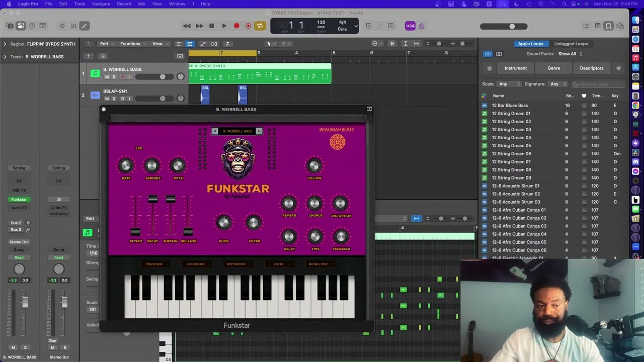644x362 pixels.
Task: Toggle the Editors pencil icon
Action: coord(85,26)
